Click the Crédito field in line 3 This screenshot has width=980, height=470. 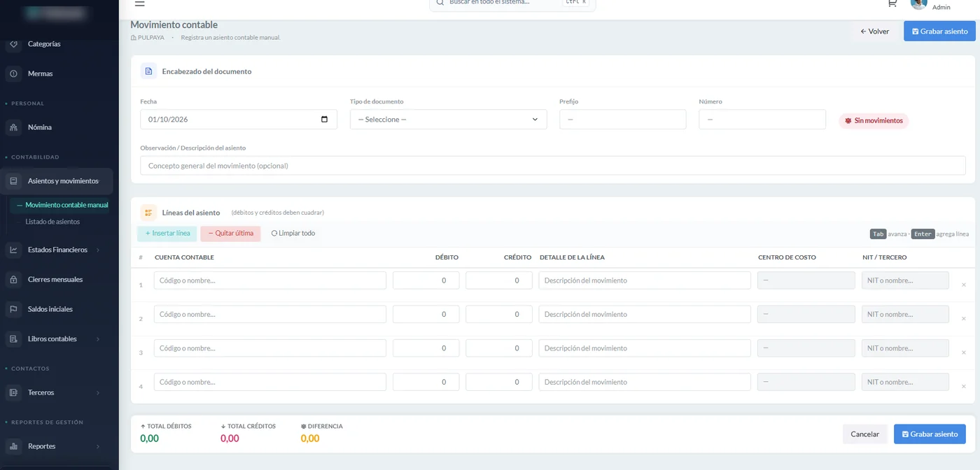tap(499, 348)
